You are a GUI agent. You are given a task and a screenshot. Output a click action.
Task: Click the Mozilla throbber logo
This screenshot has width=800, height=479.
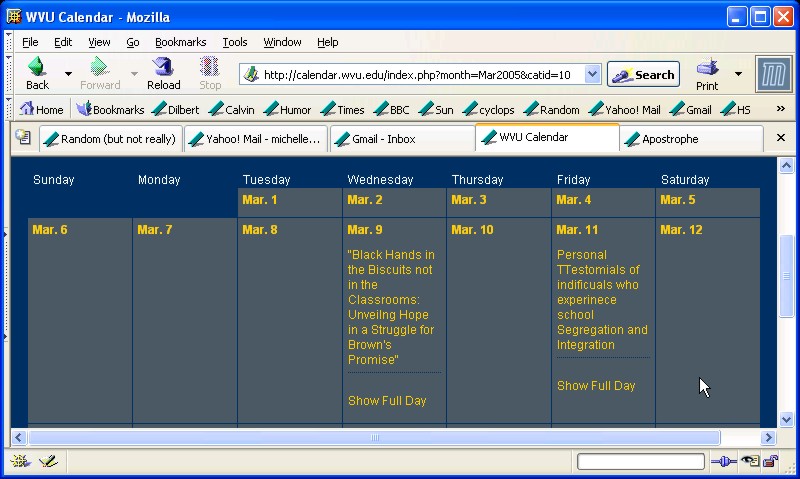click(x=773, y=74)
